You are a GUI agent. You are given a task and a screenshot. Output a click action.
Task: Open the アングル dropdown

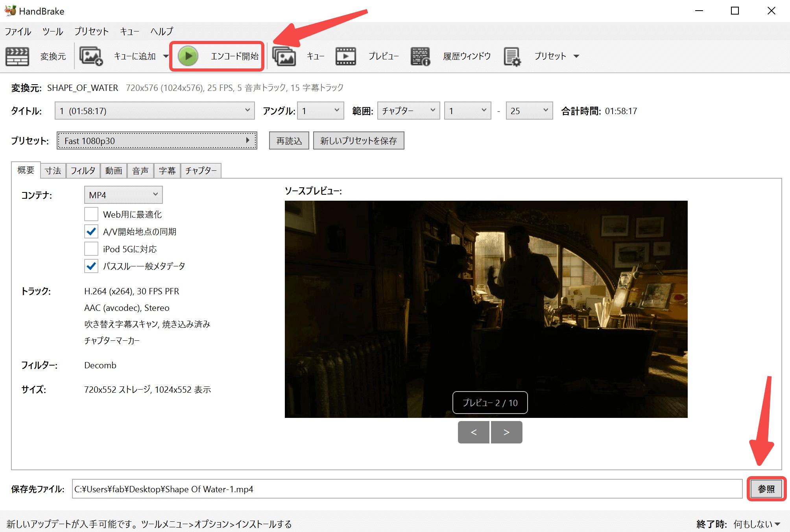click(321, 111)
